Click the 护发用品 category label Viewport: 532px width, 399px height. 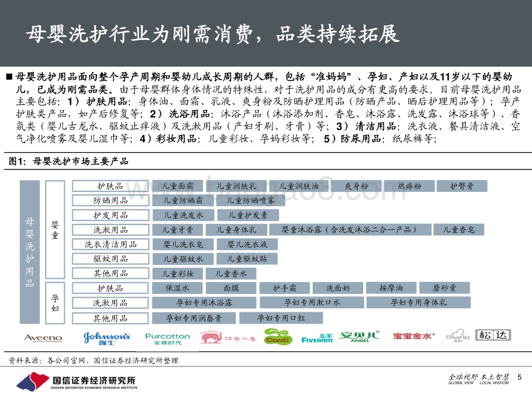tap(110, 215)
